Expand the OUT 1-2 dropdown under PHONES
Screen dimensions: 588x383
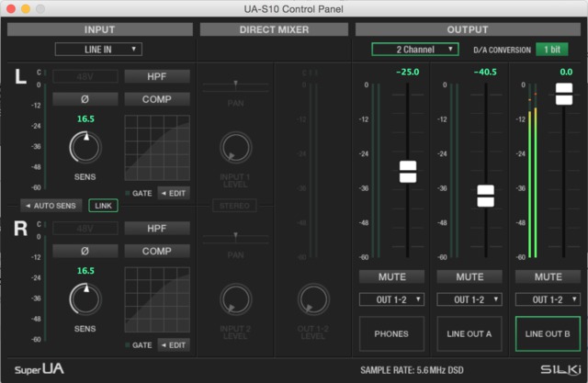(391, 299)
